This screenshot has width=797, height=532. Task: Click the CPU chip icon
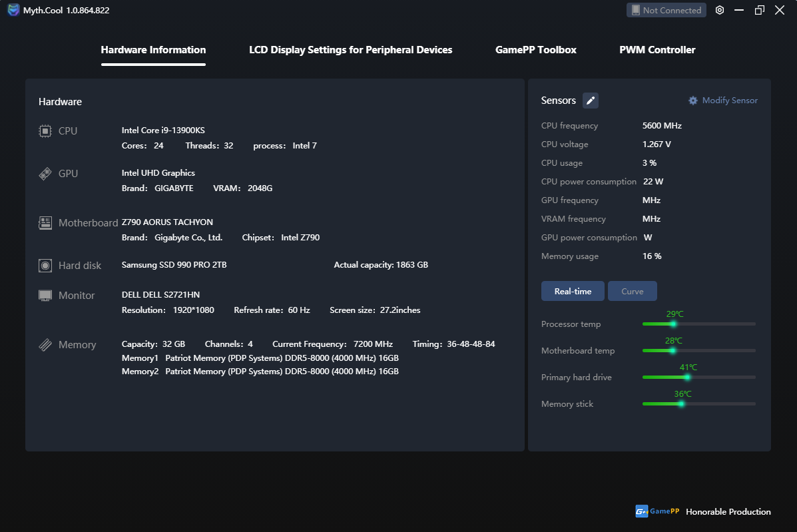coord(45,131)
